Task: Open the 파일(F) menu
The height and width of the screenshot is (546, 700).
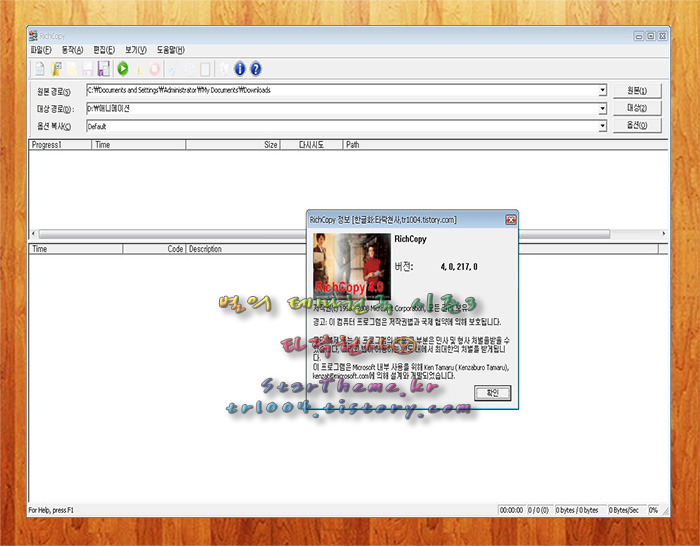Action: [x=41, y=50]
